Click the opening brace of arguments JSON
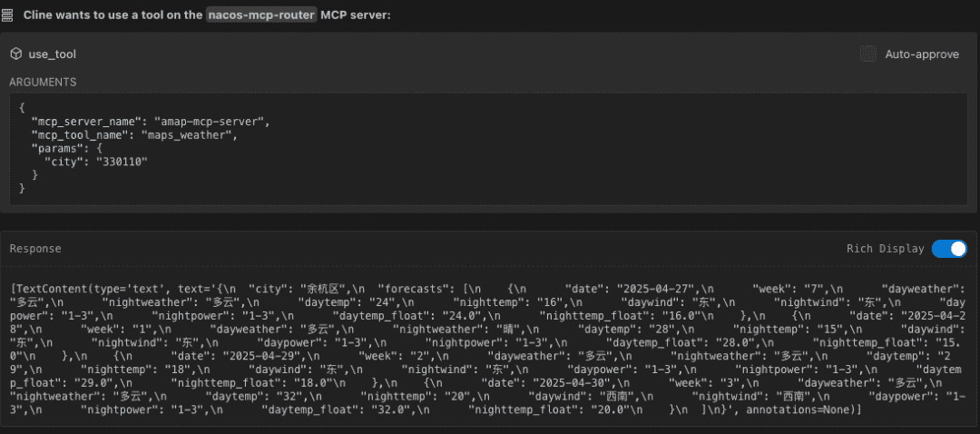This screenshot has width=980, height=434. tap(21, 107)
